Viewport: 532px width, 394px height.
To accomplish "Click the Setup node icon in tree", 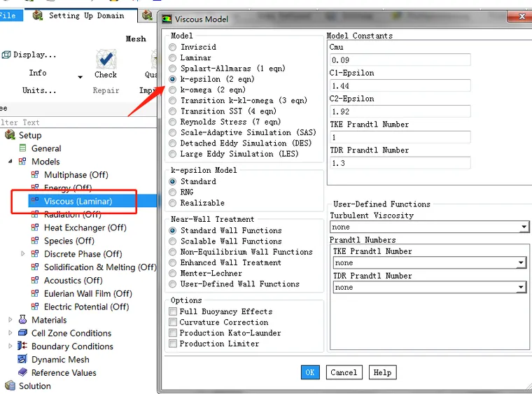I will click(x=10, y=135).
